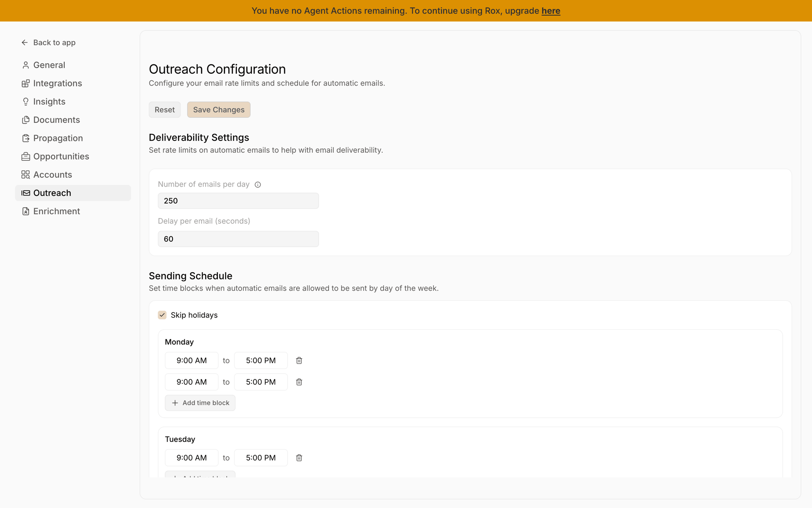Click the Deliverability Settings heading
This screenshot has width=812, height=508.
coord(199,138)
